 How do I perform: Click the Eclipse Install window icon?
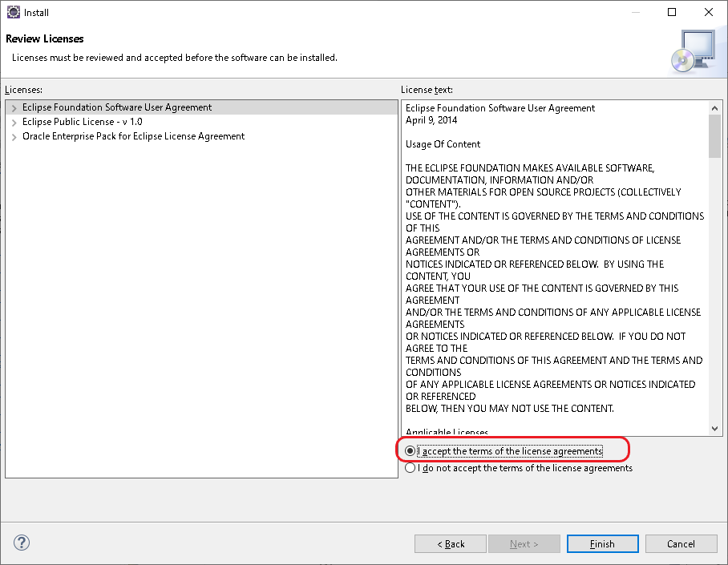click(14, 12)
